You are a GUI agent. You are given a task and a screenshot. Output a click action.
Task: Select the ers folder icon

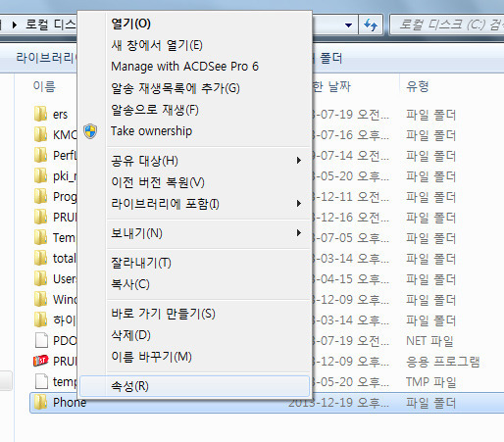40,114
